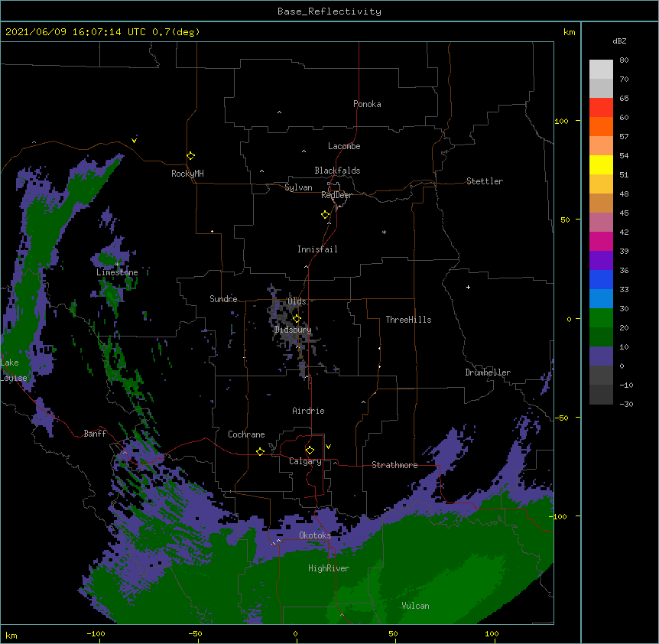Click the pink 42–45 dBZ legend swatch
This screenshot has width=659, height=644.
[x=601, y=223]
